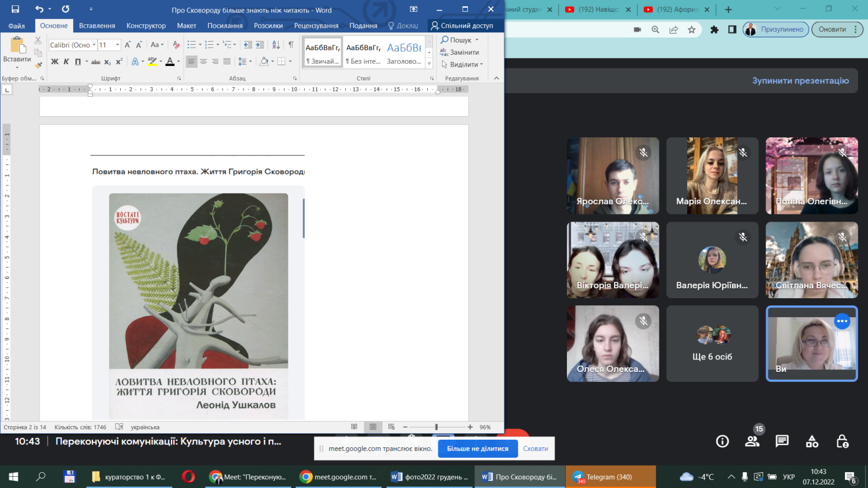Toggle show paragraph marks (¶)
This screenshot has height=488, width=868.
click(x=291, y=45)
